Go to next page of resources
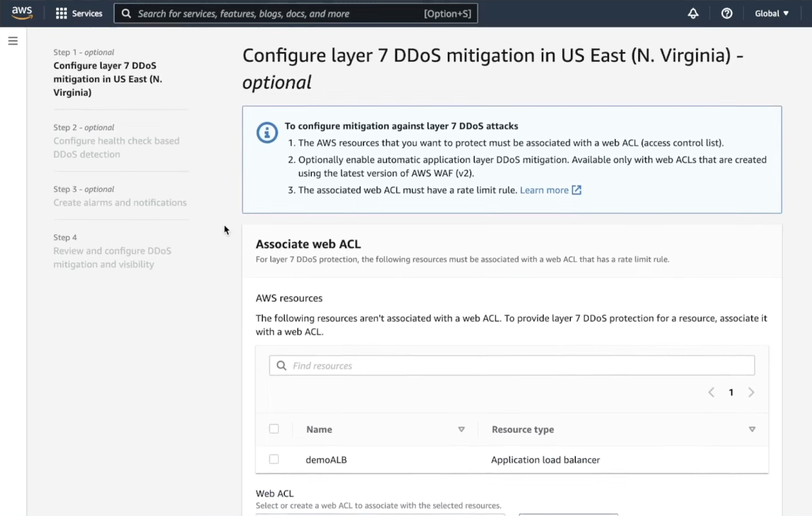The width and height of the screenshot is (812, 516). click(751, 392)
